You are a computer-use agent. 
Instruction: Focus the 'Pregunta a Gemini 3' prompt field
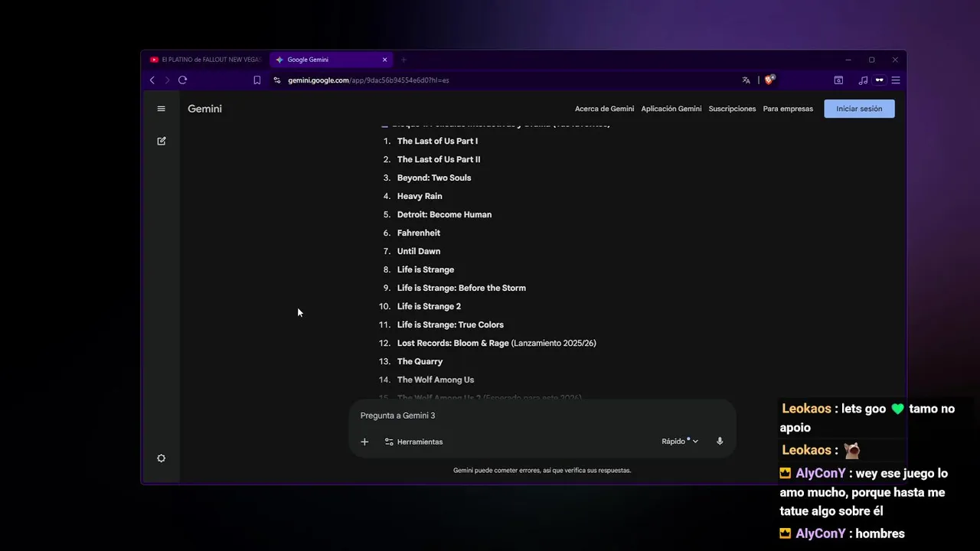coord(542,416)
